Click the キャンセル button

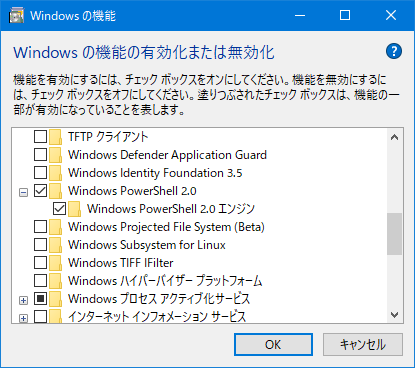click(363, 344)
